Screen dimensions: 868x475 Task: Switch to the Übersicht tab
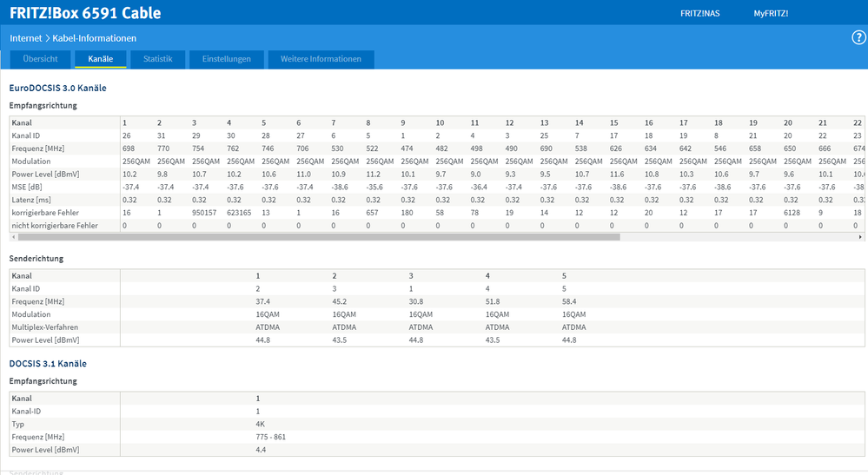41,58
